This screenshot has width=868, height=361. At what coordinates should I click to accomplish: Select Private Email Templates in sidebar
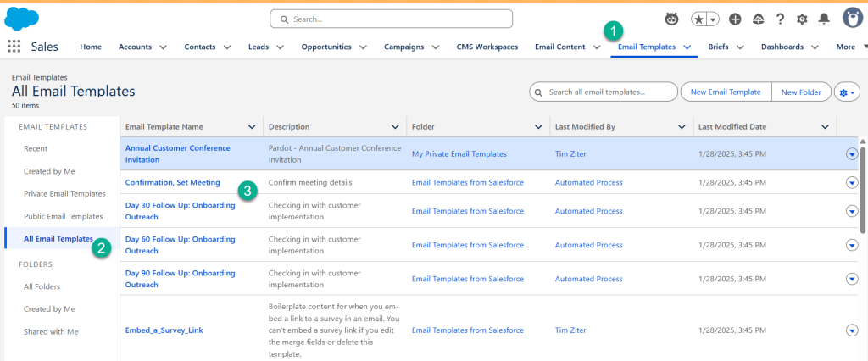coord(64,193)
